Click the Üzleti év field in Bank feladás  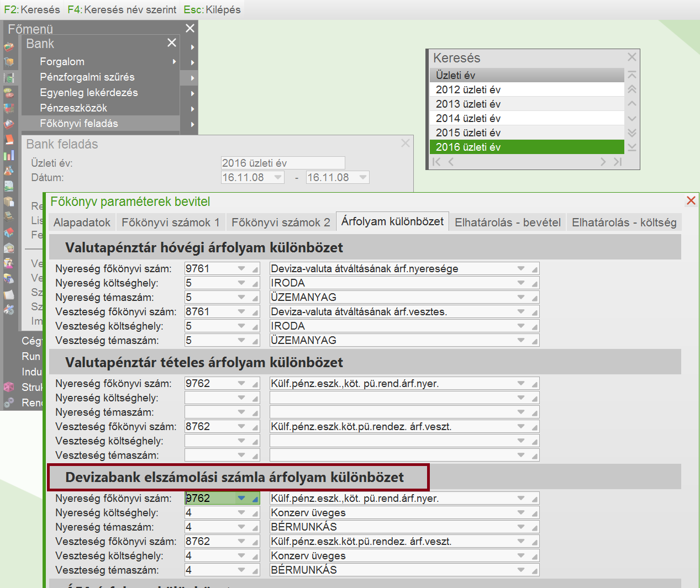click(x=283, y=163)
